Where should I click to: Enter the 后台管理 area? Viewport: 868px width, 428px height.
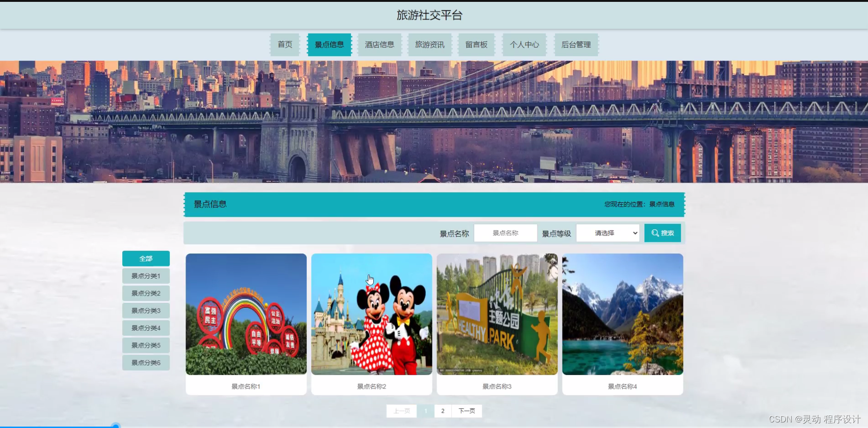coord(576,45)
